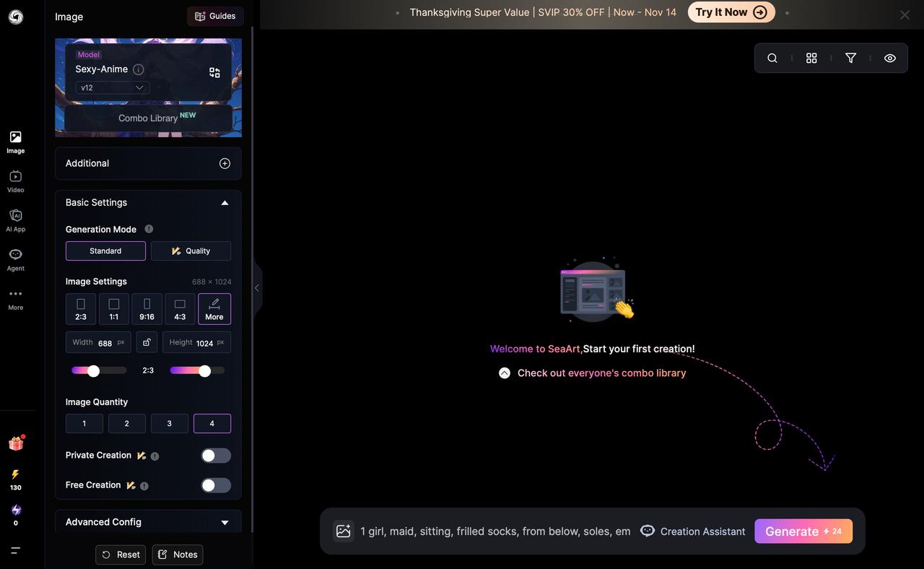924x569 pixels.
Task: Open the grid layout view icon
Action: pos(811,58)
